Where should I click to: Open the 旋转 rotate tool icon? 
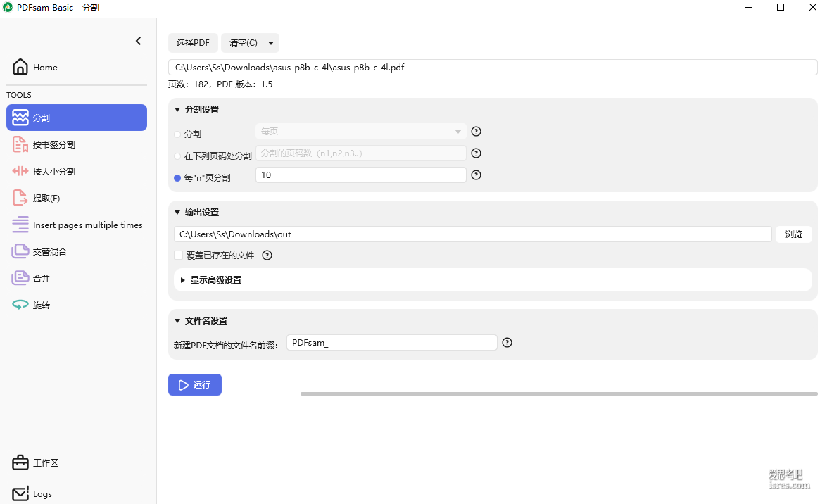point(20,305)
